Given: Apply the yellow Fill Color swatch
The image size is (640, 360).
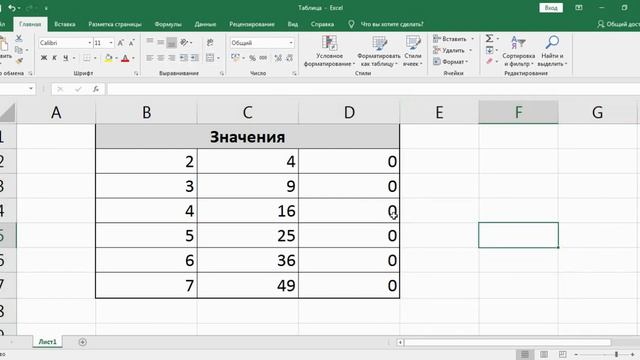Looking at the screenshot, I should (x=108, y=58).
